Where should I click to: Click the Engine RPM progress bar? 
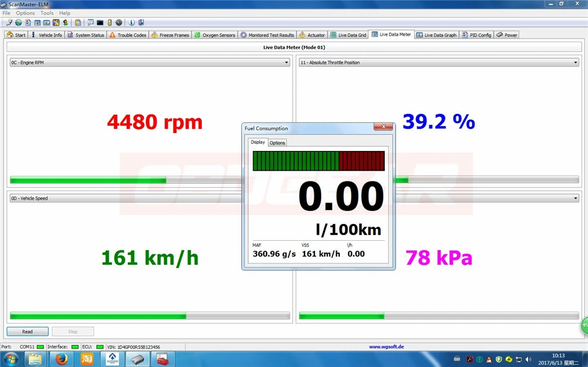[126, 180]
